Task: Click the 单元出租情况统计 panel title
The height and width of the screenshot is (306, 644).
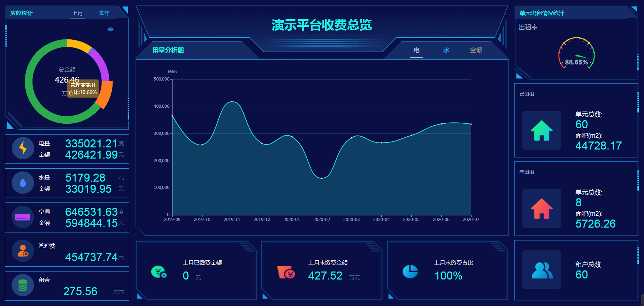Action: [542, 13]
